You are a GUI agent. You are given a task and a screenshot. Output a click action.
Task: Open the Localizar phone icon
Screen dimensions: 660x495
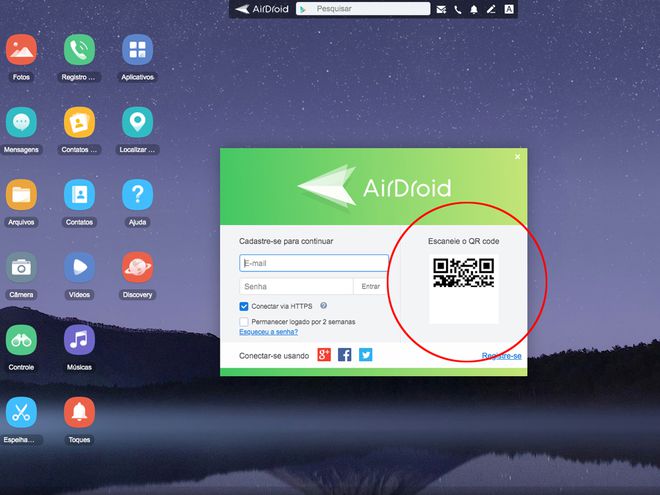137,122
